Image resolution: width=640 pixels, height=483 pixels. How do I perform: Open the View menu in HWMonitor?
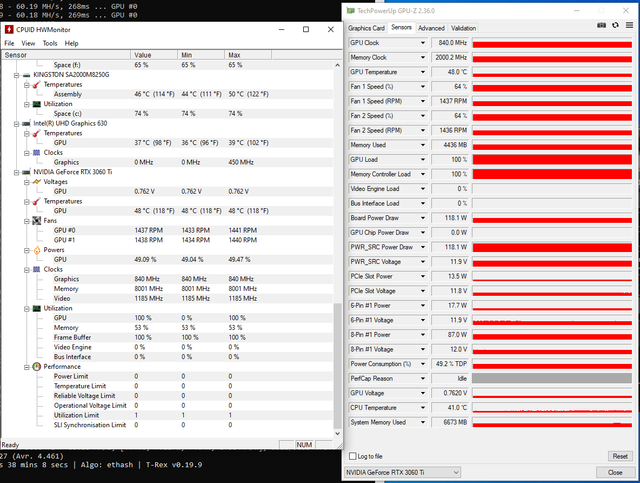pos(28,43)
